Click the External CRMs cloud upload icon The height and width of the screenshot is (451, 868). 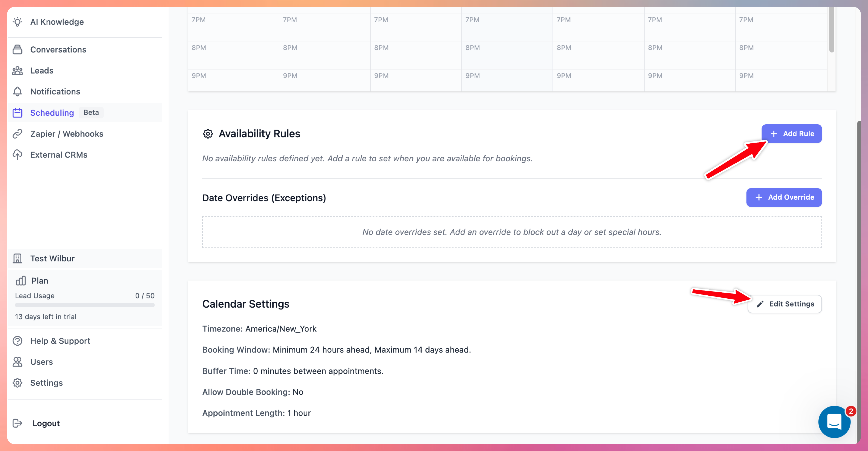point(18,155)
